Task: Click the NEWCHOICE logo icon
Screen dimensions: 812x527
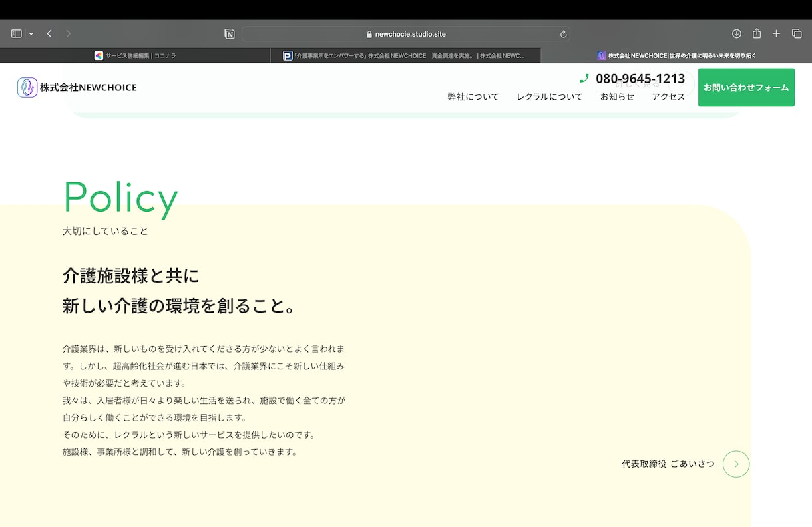Action: (27, 87)
